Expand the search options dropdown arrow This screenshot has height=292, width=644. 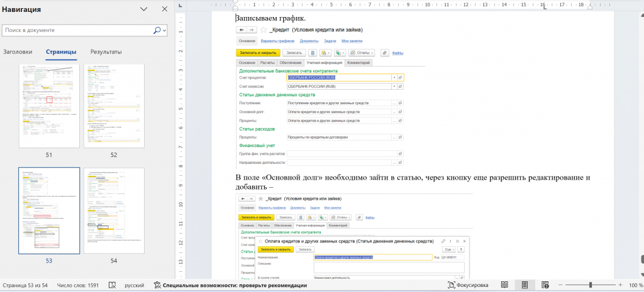[165, 30]
